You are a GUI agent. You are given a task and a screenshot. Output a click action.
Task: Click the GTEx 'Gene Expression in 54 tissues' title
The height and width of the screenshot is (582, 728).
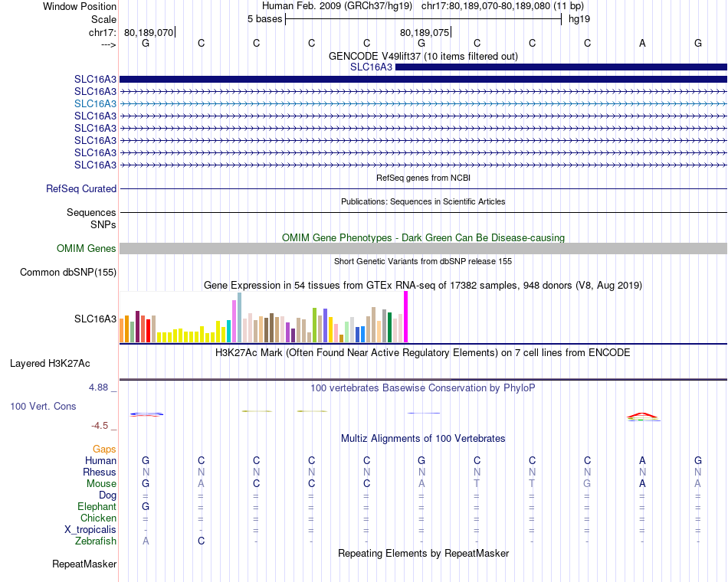tap(423, 285)
